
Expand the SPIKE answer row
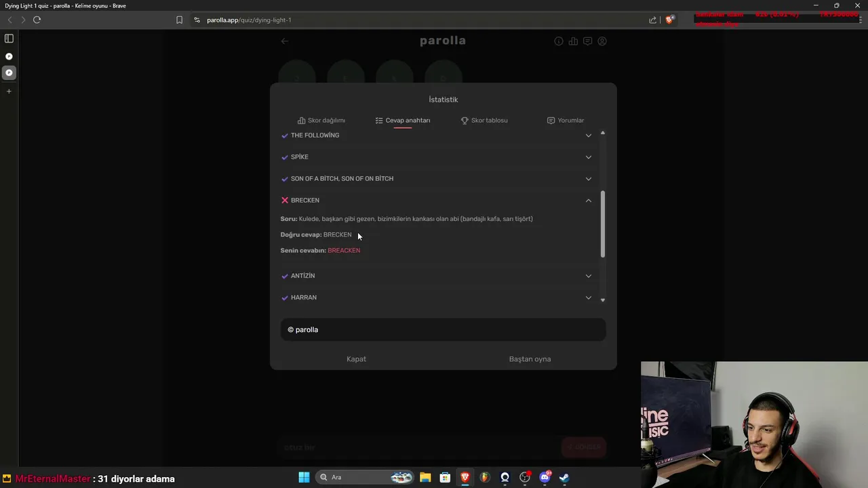tap(437, 157)
